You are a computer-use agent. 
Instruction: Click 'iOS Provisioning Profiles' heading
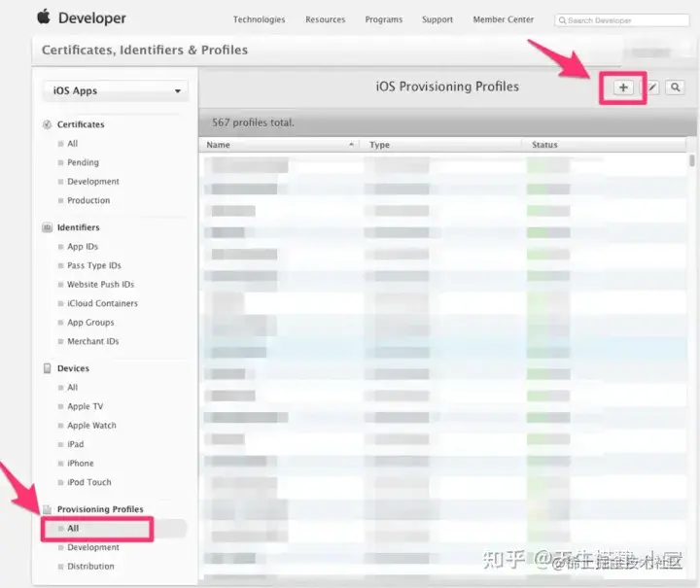click(x=447, y=86)
